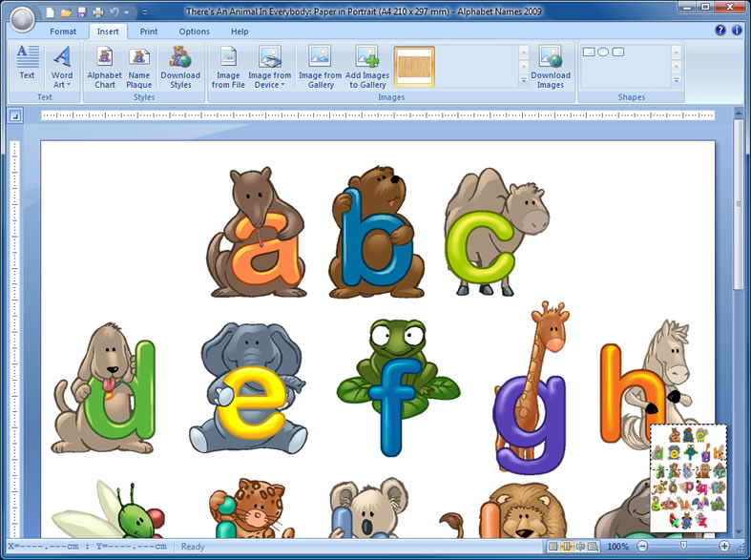Save with the floppy disk icon
The width and height of the screenshot is (751, 560).
tap(81, 12)
